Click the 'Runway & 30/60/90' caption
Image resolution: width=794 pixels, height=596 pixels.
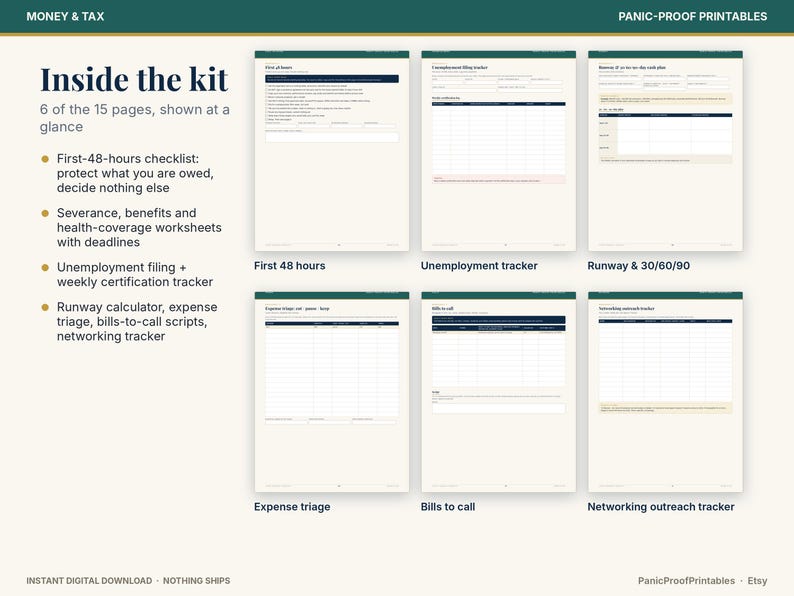pos(639,266)
